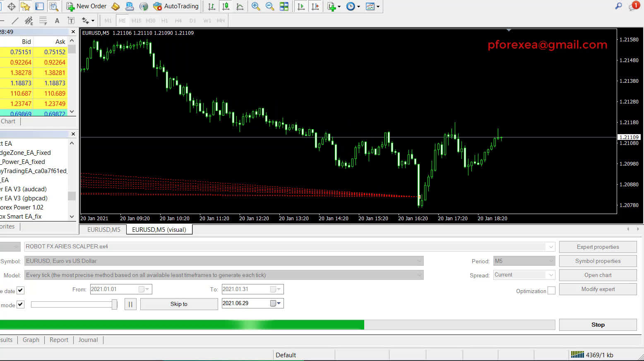
Task: Zoom in on the chart
Action: coord(256,6)
